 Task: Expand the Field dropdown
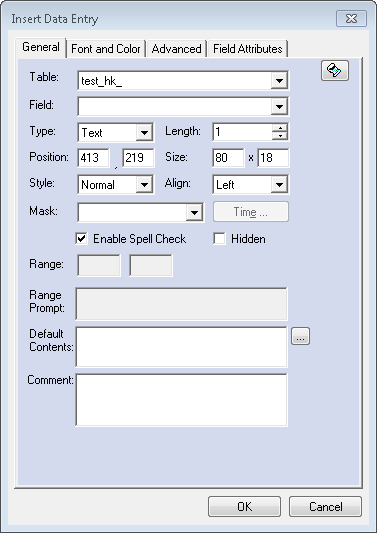[279, 106]
